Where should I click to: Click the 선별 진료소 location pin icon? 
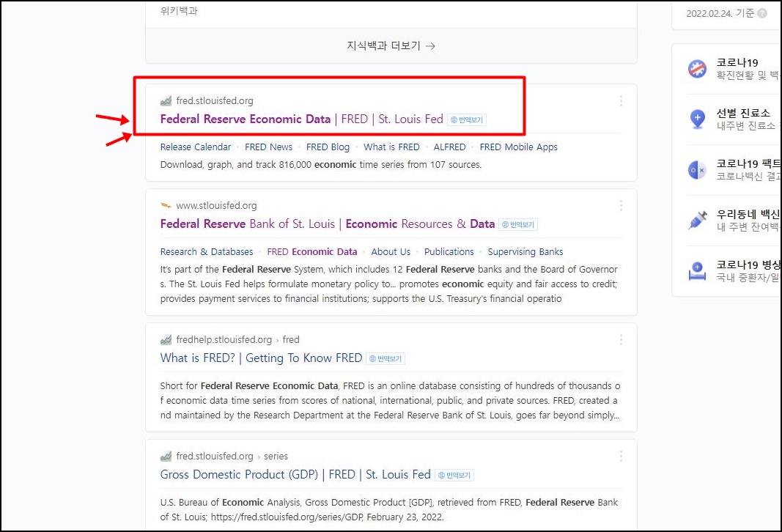click(x=697, y=119)
